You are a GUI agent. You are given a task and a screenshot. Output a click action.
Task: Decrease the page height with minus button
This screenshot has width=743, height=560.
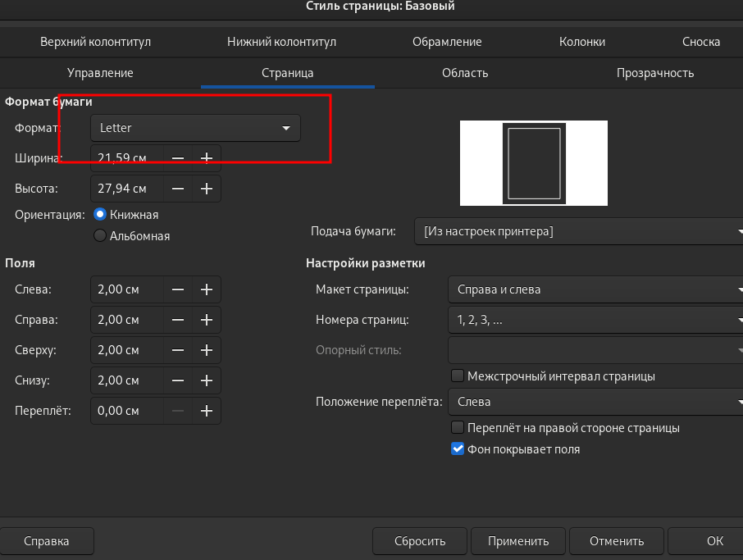(x=178, y=189)
